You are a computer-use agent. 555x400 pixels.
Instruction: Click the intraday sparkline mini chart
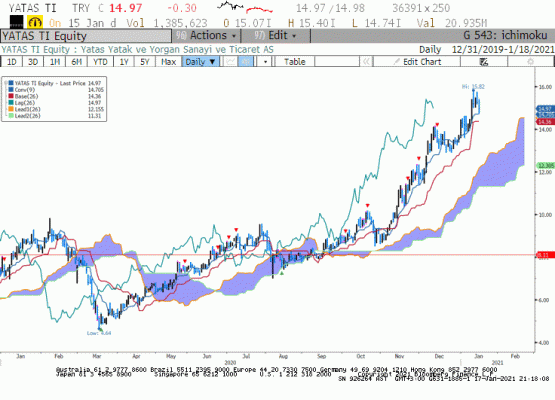(245, 8)
